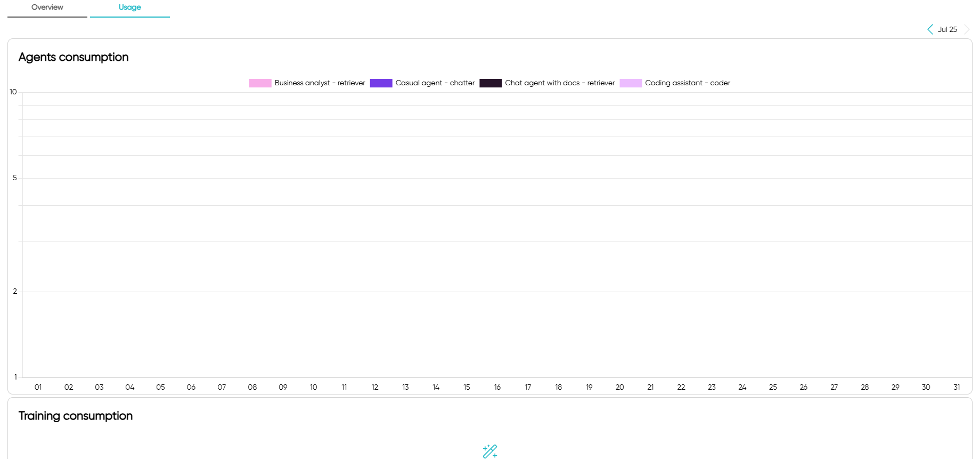Click Training consumption heading
The height and width of the screenshot is (459, 980).
coord(76,416)
